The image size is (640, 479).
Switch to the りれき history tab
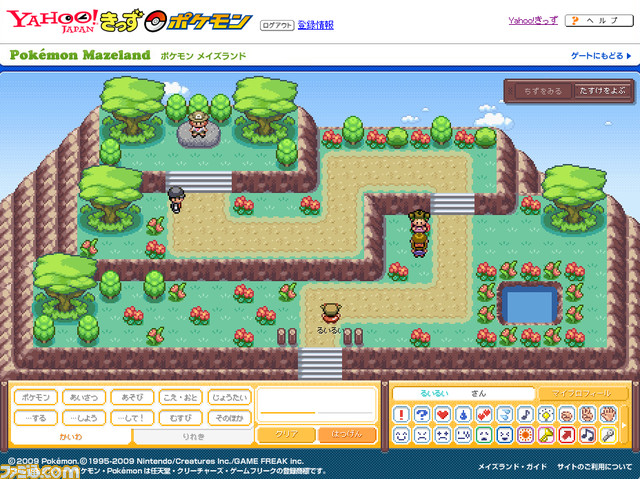click(x=193, y=437)
